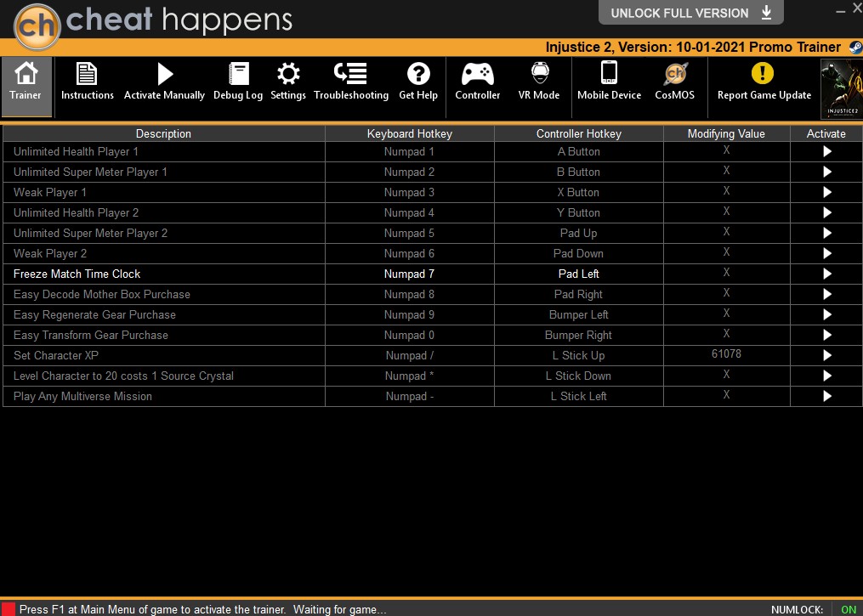This screenshot has width=863, height=616.
Task: Click the Cheat Happens logo
Action: click(x=154, y=25)
